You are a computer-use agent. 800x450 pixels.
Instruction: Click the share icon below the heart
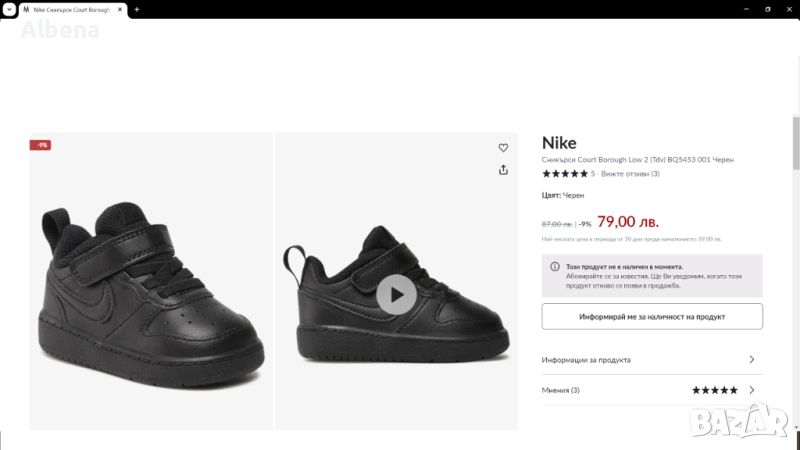point(503,170)
